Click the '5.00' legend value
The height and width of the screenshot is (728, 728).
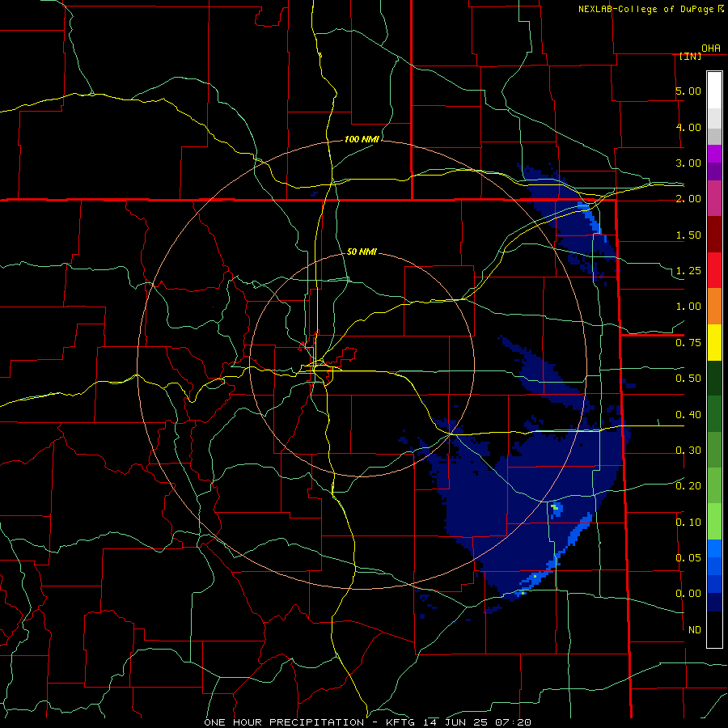688,91
